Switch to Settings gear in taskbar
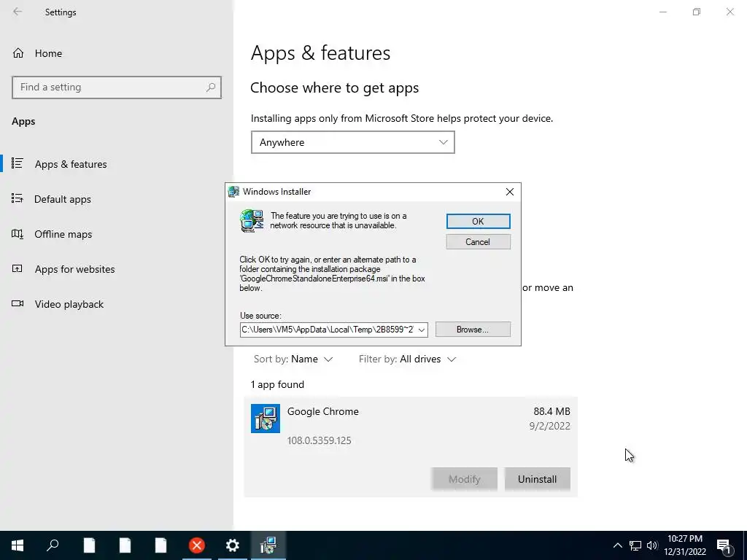 click(233, 545)
